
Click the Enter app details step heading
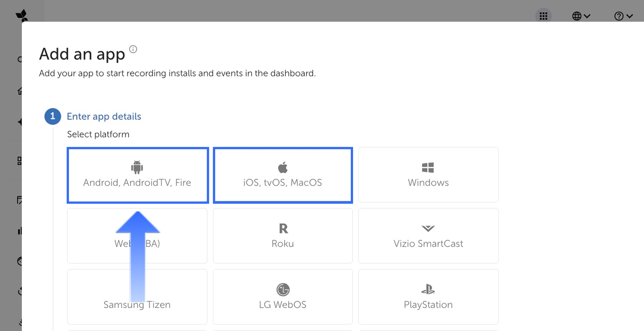click(104, 116)
